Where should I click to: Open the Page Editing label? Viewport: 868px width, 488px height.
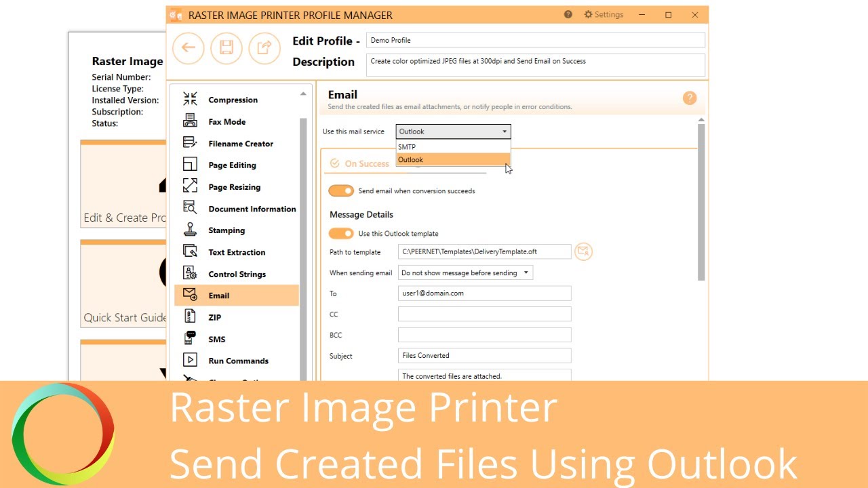point(232,165)
